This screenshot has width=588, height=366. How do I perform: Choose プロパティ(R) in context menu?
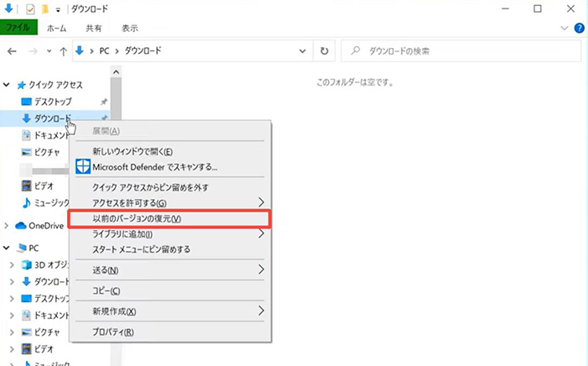pos(170,332)
